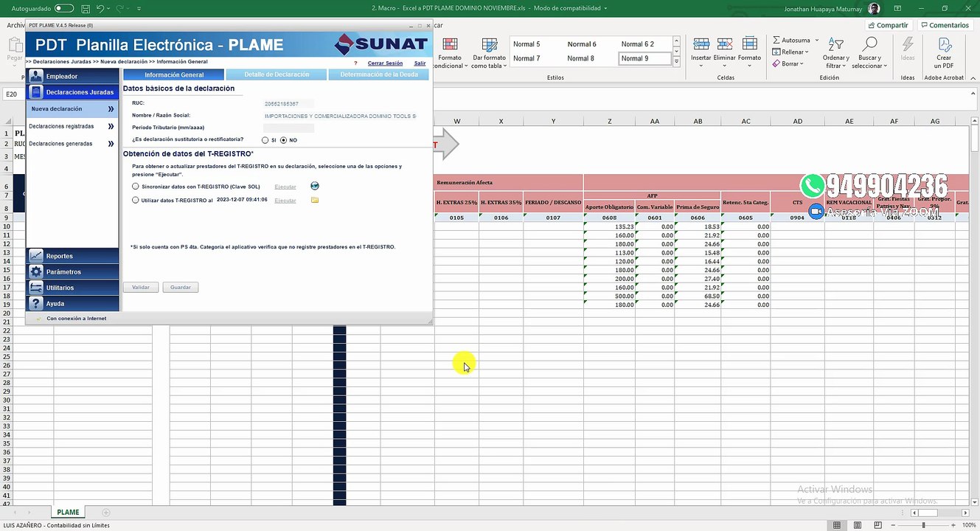Undo the last action in Excel

[100, 8]
